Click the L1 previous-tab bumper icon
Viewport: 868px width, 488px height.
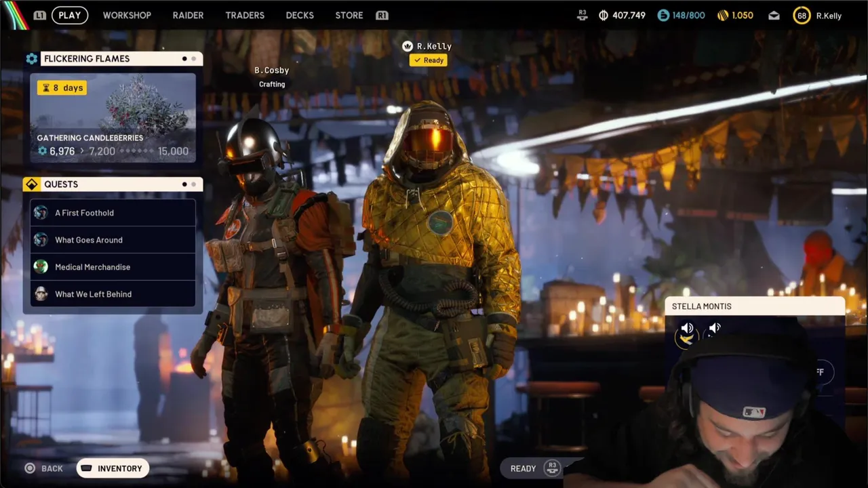pyautogui.click(x=40, y=15)
